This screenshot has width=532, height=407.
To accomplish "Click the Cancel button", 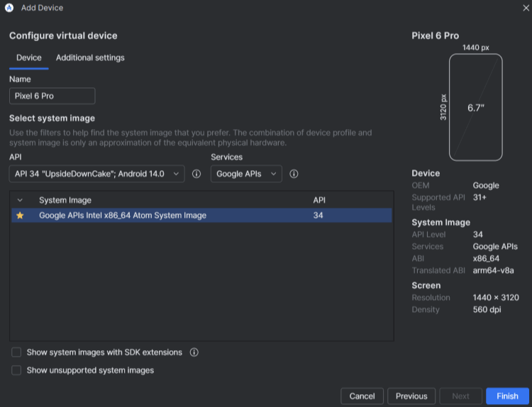I will click(x=362, y=396).
